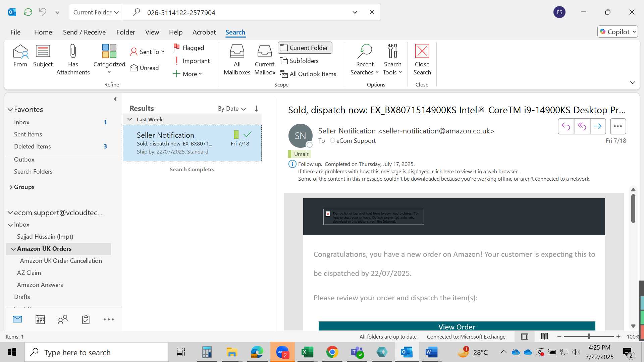Set scope to Current Mailbox
644x362 pixels.
pos(265,60)
